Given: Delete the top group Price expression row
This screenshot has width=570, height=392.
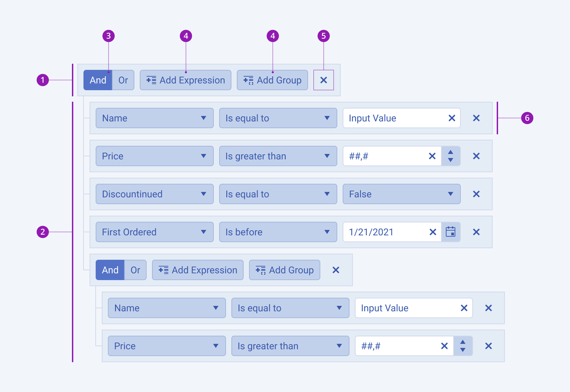Looking at the screenshot, I should pyautogui.click(x=476, y=156).
